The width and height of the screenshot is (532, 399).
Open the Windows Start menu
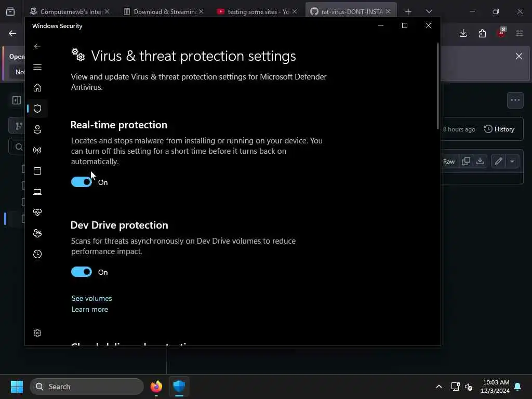point(17,387)
